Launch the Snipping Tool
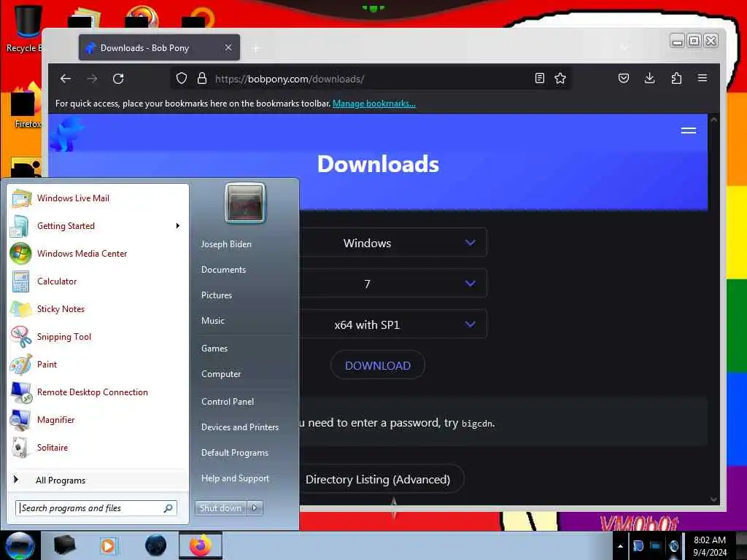 click(x=98, y=337)
